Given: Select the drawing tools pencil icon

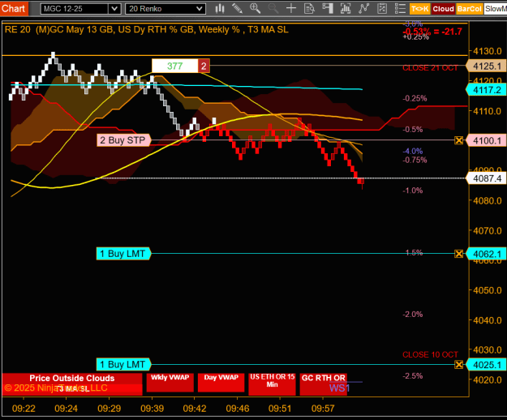Looking at the screenshot, I should pyautogui.click(x=238, y=8).
